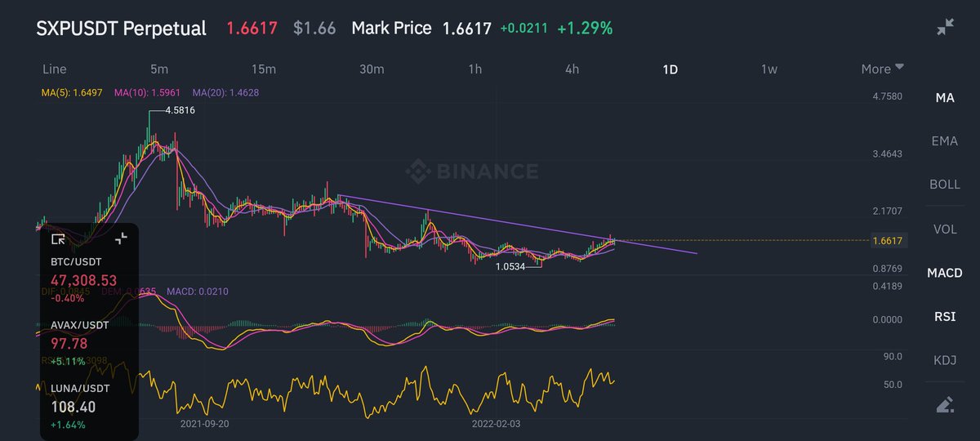Click the MACD: 0.0210 legend value
This screenshot has width=980, height=441.
pos(197,291)
